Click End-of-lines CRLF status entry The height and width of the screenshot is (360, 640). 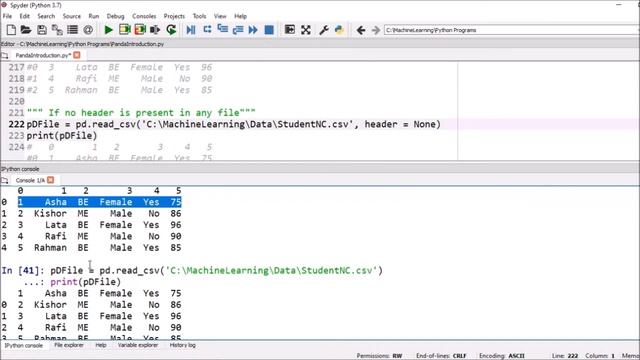(x=441, y=356)
